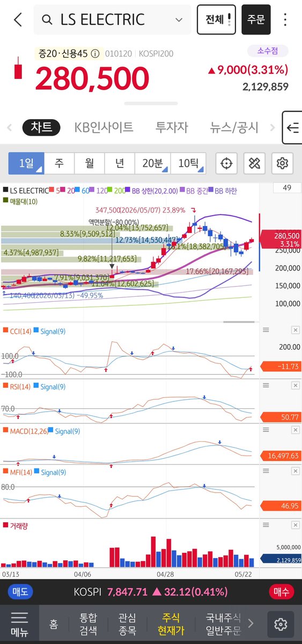The height and width of the screenshot is (644, 302).
Task: Tap the reorder handle on the RSI panel
Action: coord(266,386)
